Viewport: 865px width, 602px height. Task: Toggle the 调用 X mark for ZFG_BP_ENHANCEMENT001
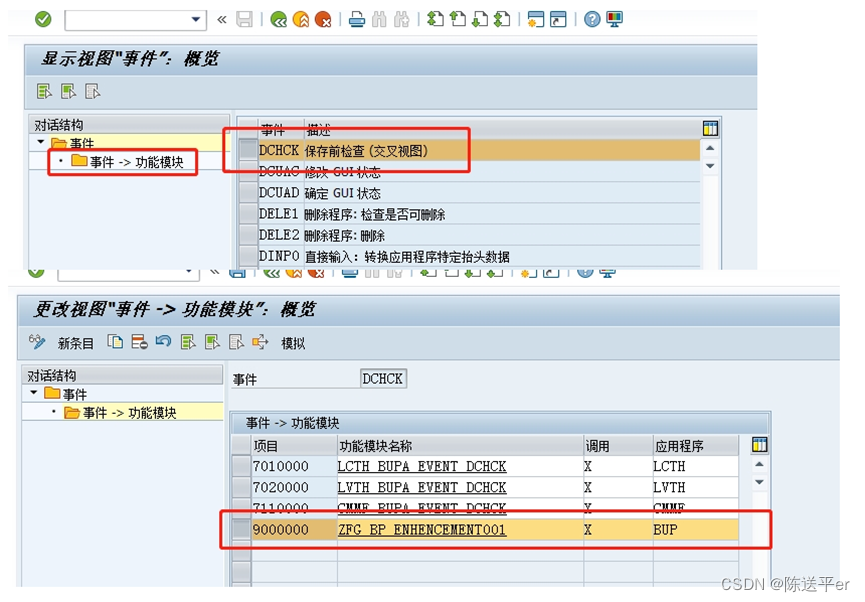590,530
